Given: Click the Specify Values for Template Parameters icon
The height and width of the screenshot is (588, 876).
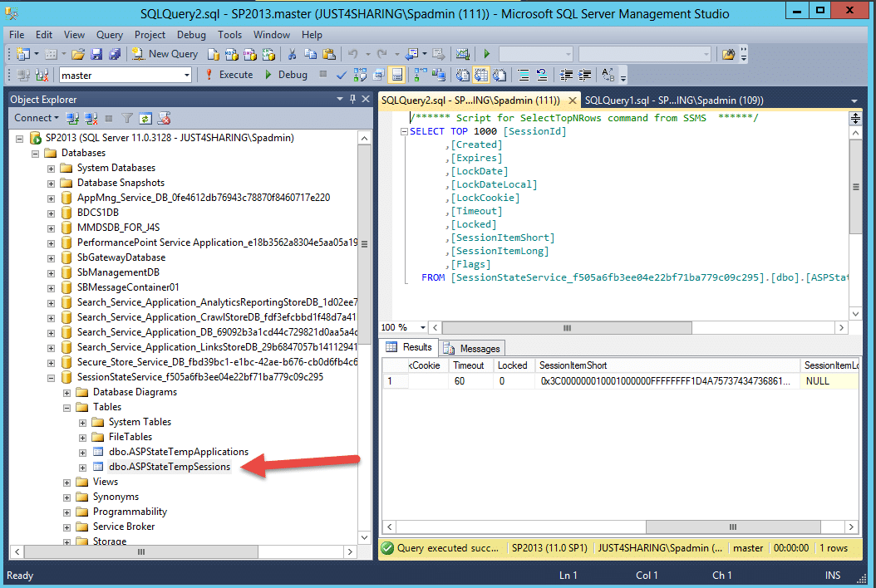Looking at the screenshot, I should tap(608, 75).
